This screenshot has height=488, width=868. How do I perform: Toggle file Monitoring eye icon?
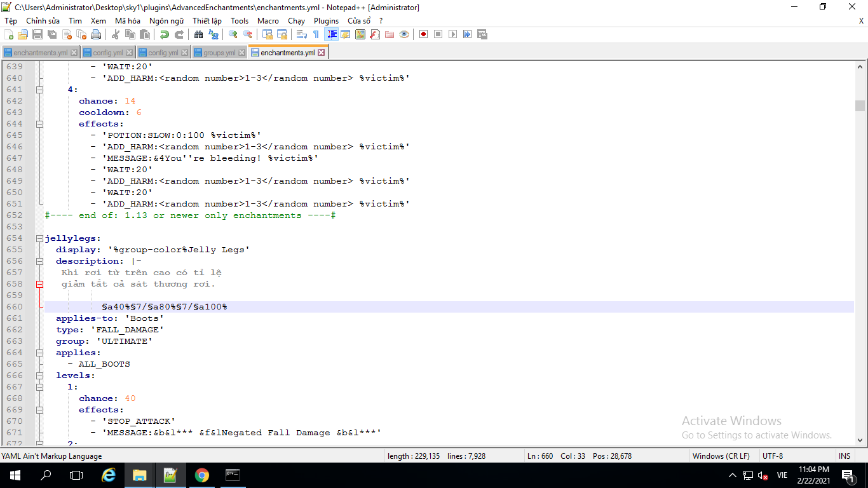click(404, 34)
